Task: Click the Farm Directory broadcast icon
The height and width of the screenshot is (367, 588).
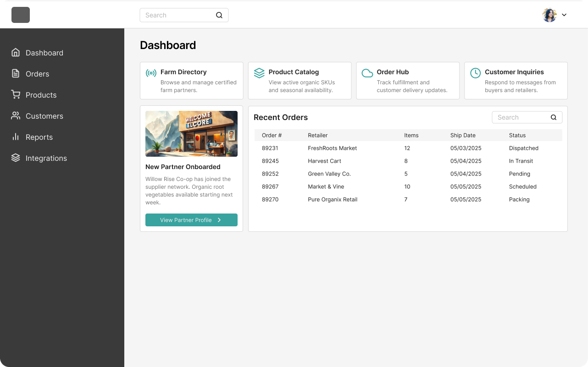Action: tap(151, 73)
